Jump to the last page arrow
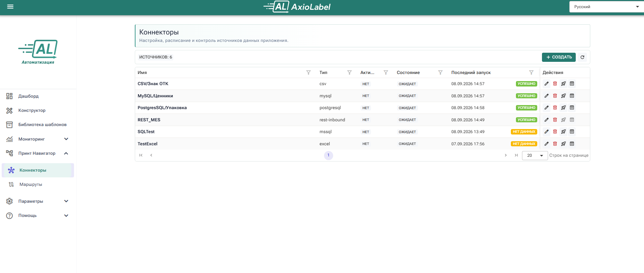The image size is (644, 273). coord(516,155)
